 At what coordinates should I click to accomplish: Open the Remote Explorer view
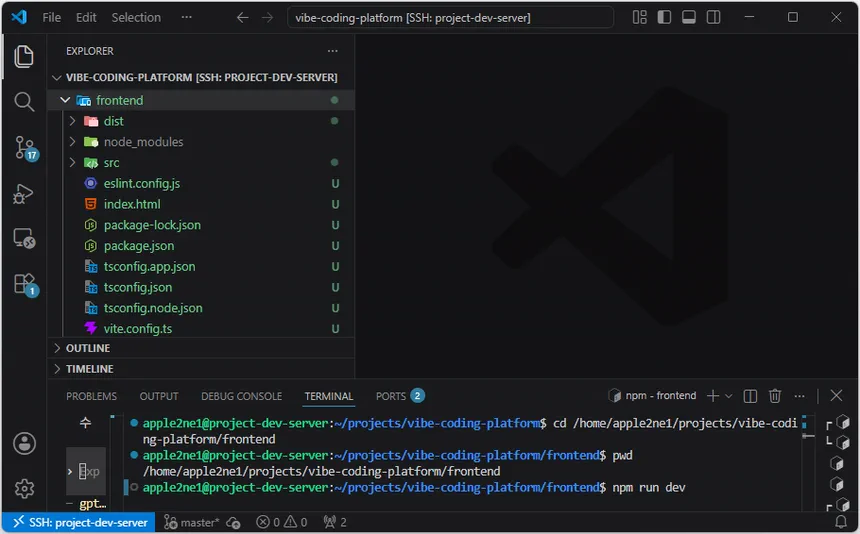click(24, 238)
